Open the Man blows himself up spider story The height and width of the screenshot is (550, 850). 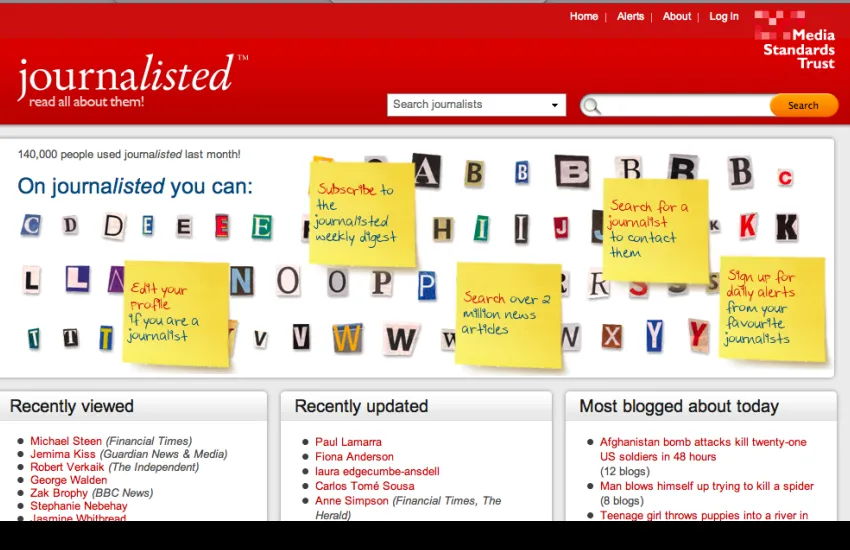point(706,486)
